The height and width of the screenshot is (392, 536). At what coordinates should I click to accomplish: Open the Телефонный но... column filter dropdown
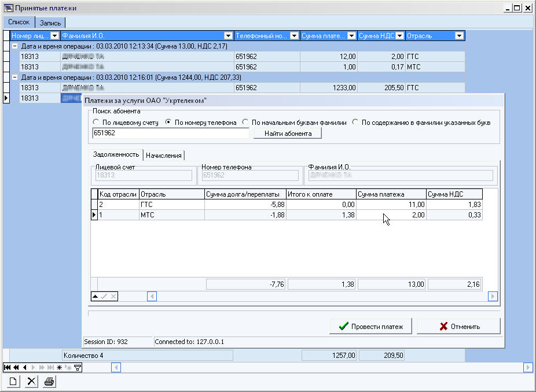[x=294, y=36]
